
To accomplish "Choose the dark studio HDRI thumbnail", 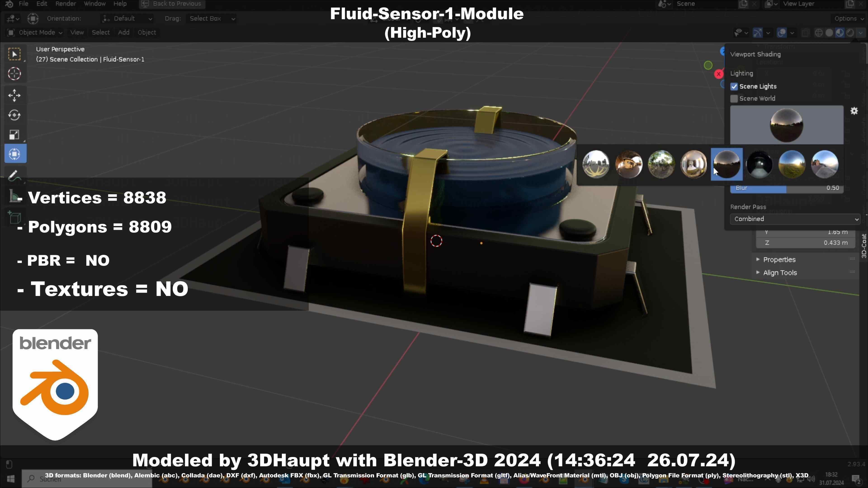I will [759, 164].
